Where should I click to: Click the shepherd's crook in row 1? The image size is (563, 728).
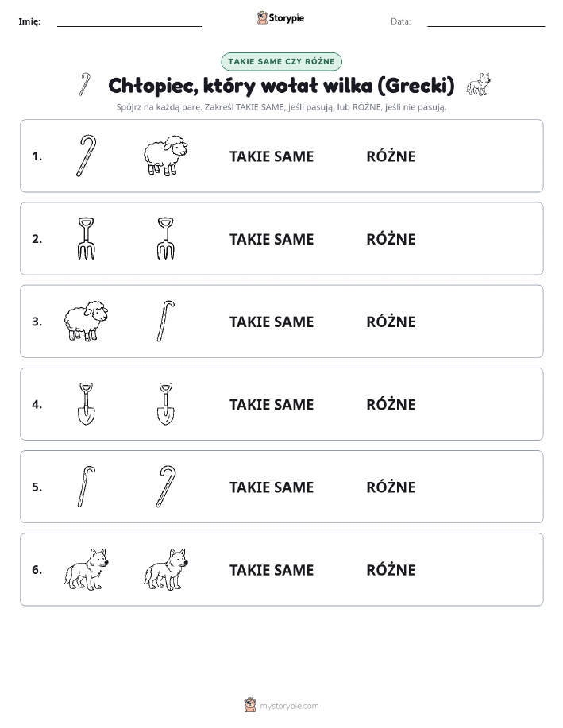86,156
